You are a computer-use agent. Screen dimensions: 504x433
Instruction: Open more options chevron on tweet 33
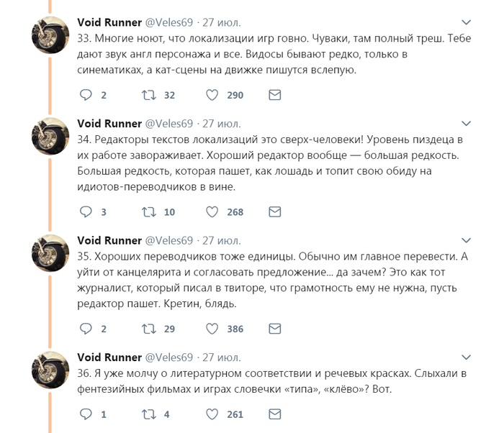[467, 22]
